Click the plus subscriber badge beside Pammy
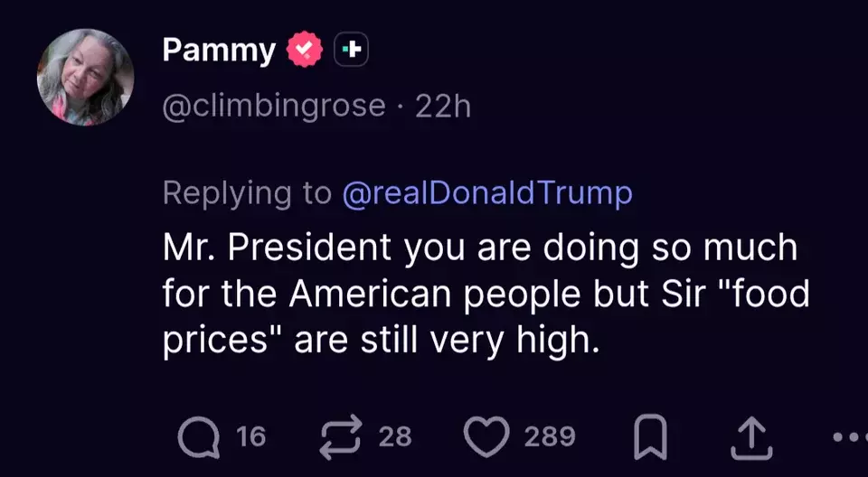Screen dimensions: 868x477 pyautogui.click(x=351, y=50)
